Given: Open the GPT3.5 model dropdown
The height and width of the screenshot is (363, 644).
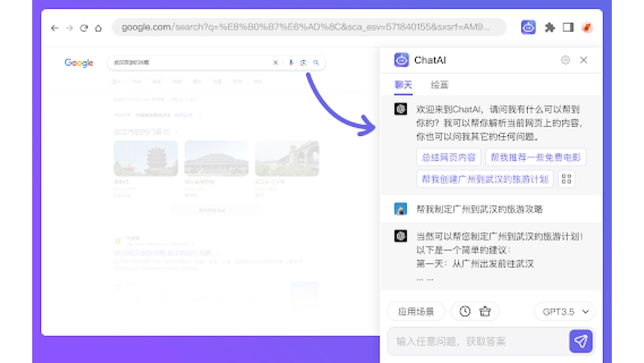Looking at the screenshot, I should click(565, 311).
